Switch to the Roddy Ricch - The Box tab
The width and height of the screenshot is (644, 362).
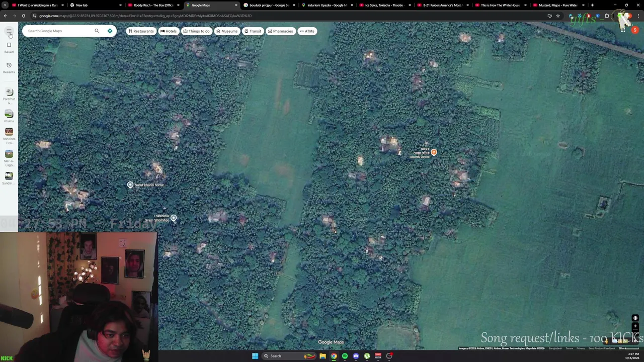click(153, 5)
